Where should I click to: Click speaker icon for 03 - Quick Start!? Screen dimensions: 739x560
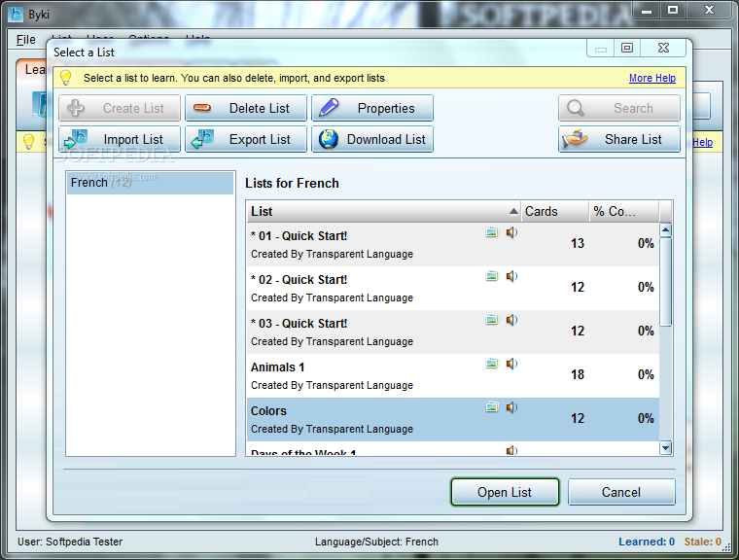pyautogui.click(x=511, y=320)
